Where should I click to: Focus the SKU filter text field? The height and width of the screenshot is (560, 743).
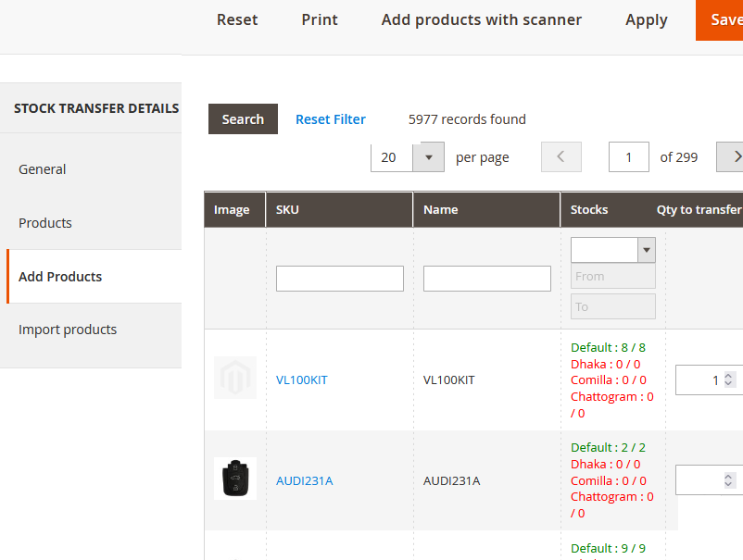[x=340, y=279]
